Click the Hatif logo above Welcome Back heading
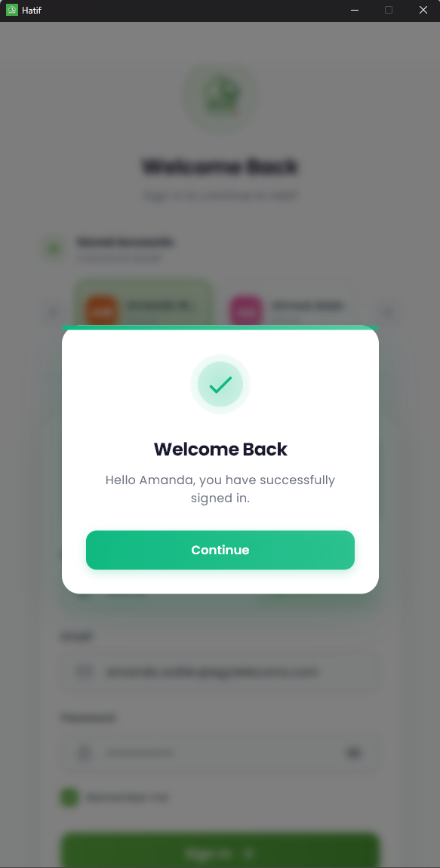This screenshot has width=440, height=868. point(220,97)
